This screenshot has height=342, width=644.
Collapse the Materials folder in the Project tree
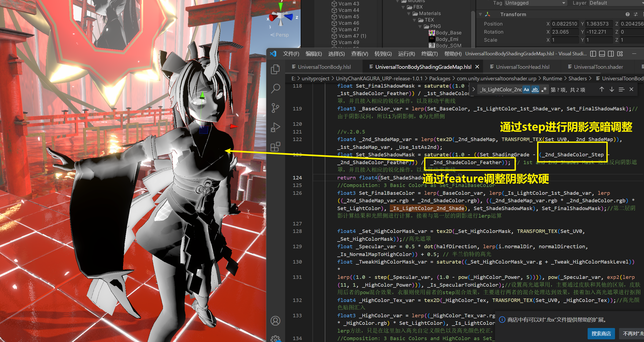tap(409, 13)
